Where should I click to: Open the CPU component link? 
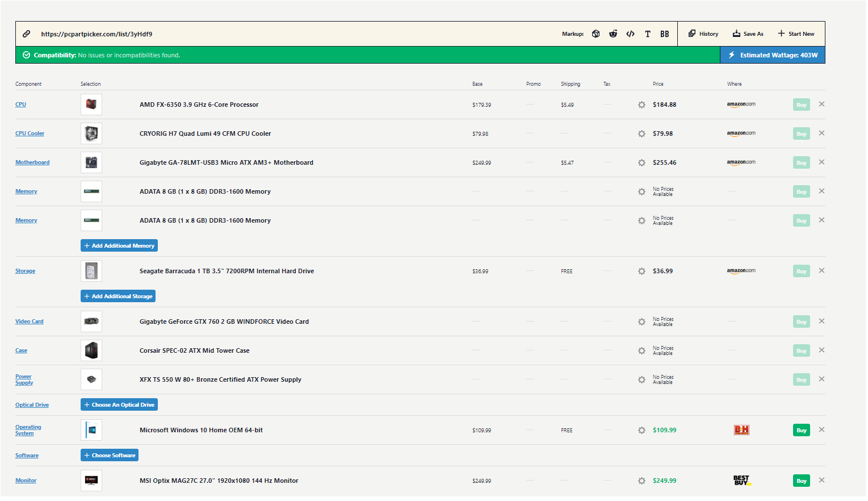click(x=20, y=105)
